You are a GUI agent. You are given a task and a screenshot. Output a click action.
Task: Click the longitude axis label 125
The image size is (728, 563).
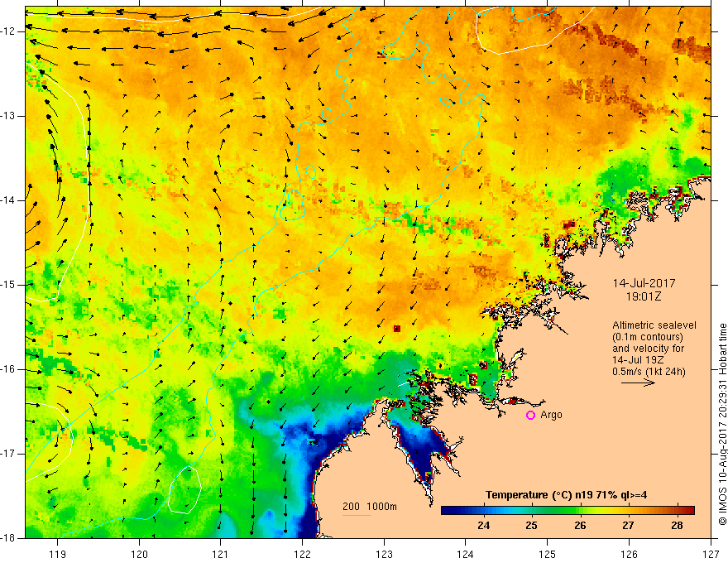(548, 554)
